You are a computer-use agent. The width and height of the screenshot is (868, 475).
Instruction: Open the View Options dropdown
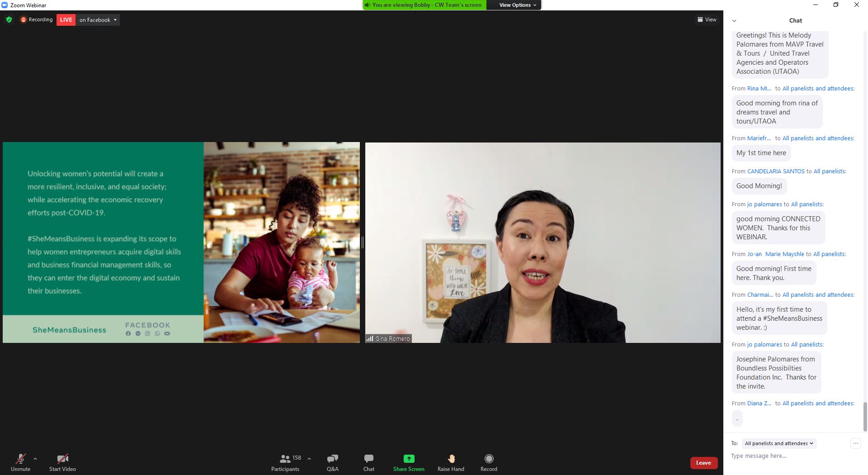[518, 5]
